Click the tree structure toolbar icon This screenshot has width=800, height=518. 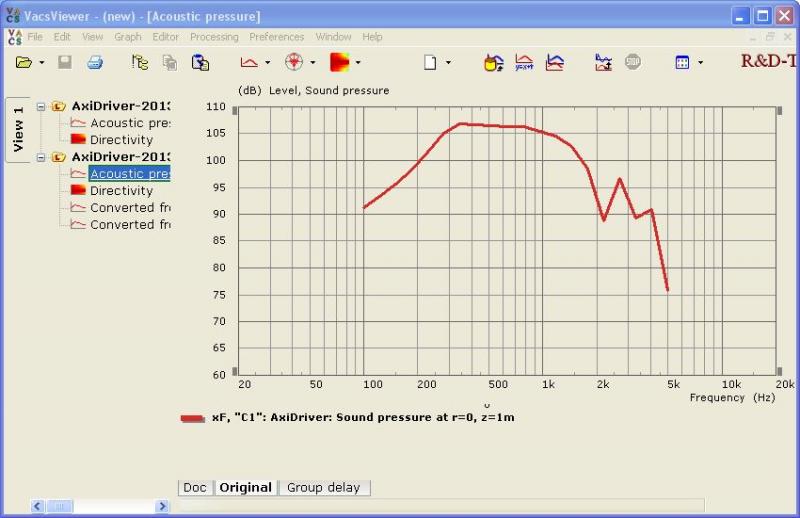click(x=140, y=62)
